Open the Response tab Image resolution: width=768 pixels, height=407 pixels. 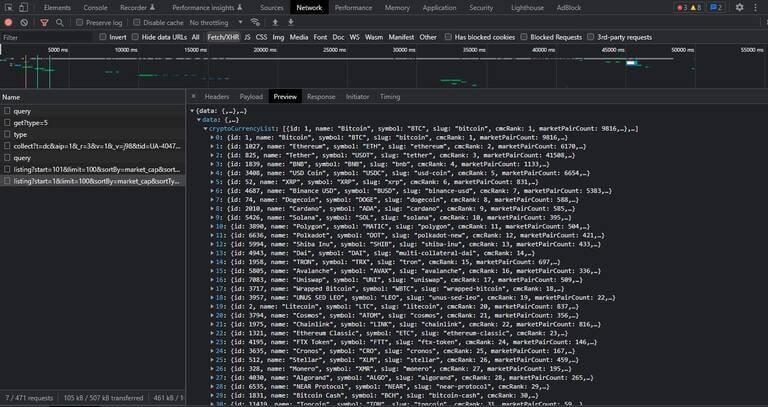pos(321,96)
